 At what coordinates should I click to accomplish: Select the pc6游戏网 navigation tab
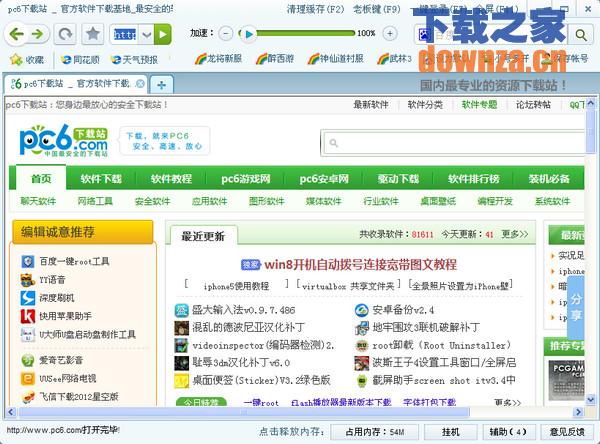click(246, 179)
